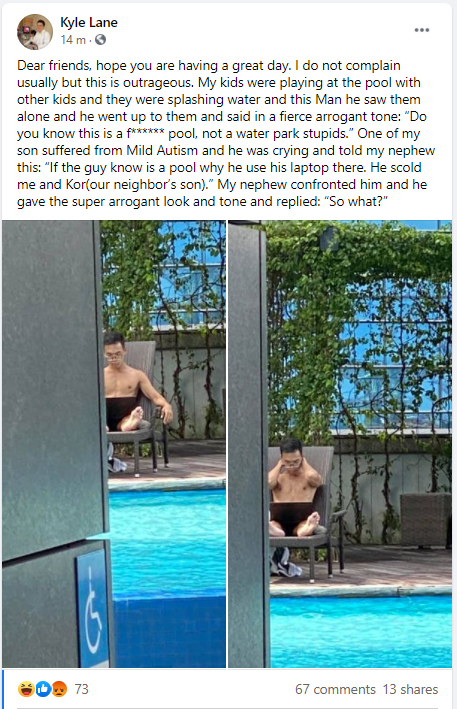Click the blue Like thumbs-up reaction icon
Viewport: 457px width, 709px height.
[x=43, y=689]
